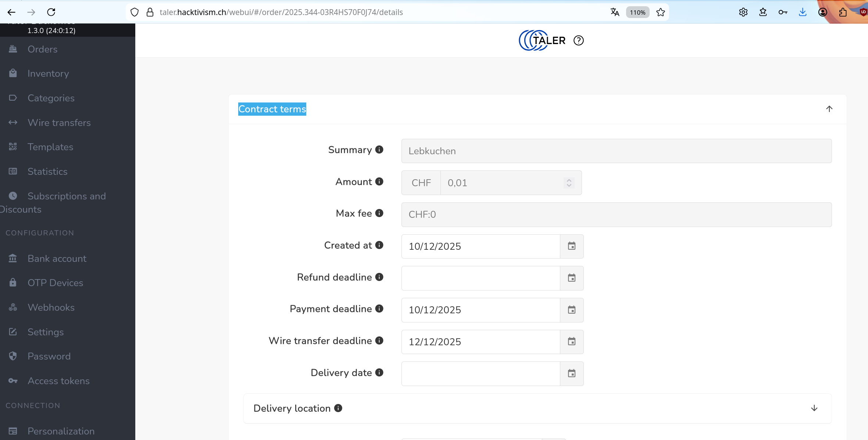Click info icon next to Summary

(x=379, y=149)
